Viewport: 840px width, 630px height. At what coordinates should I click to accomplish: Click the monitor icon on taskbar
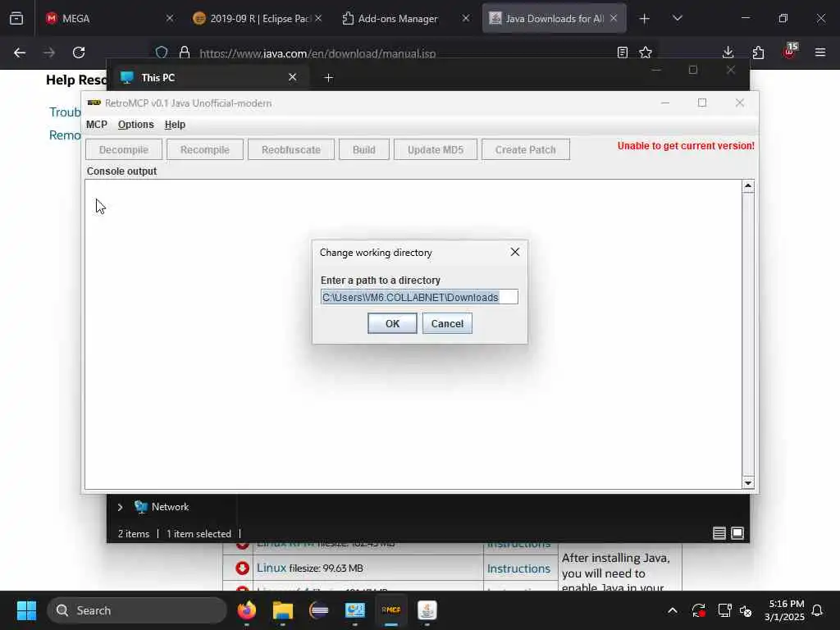[x=354, y=610]
